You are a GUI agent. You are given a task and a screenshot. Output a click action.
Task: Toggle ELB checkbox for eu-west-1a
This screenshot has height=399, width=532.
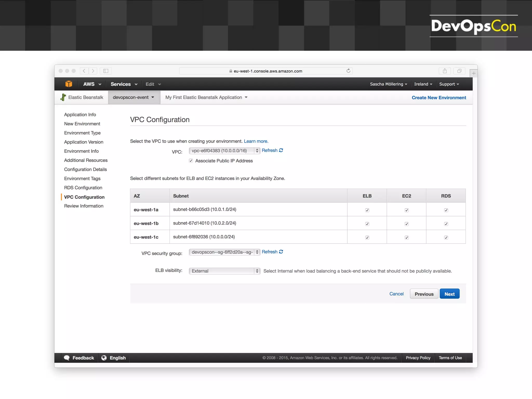367,210
